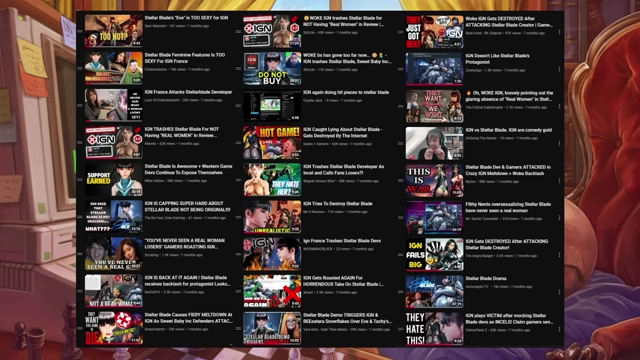This screenshot has width=640, height=360.
Task: Click reorder handle beside DO NOT BUY video
Action: [238, 69]
